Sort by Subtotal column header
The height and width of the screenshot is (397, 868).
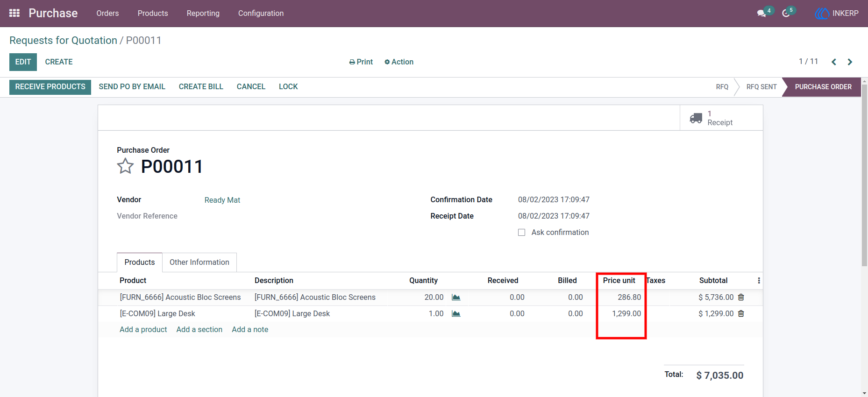tap(713, 281)
